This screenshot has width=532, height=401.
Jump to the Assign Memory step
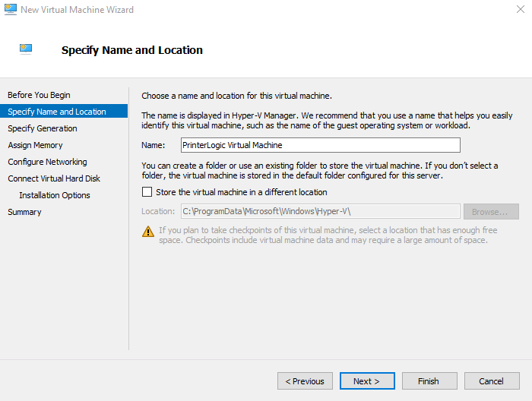click(35, 145)
